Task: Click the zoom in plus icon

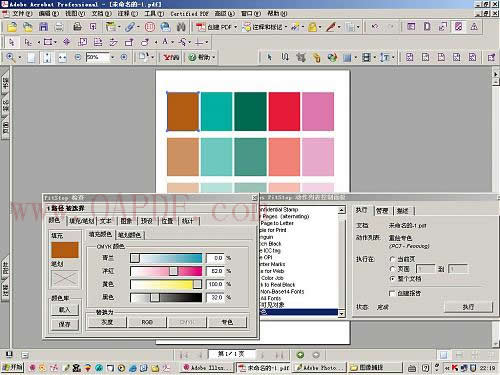Action: click(124, 57)
